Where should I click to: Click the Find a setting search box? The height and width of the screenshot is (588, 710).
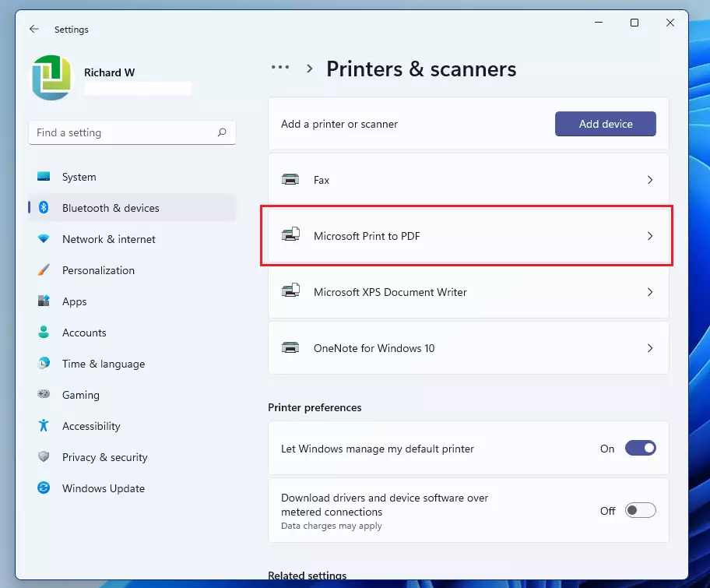pos(132,132)
